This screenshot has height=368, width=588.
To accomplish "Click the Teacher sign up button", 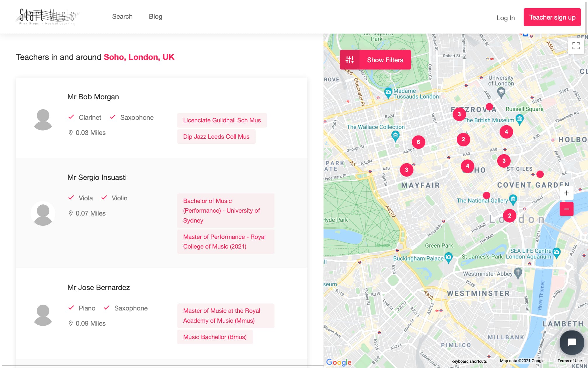I will (552, 17).
